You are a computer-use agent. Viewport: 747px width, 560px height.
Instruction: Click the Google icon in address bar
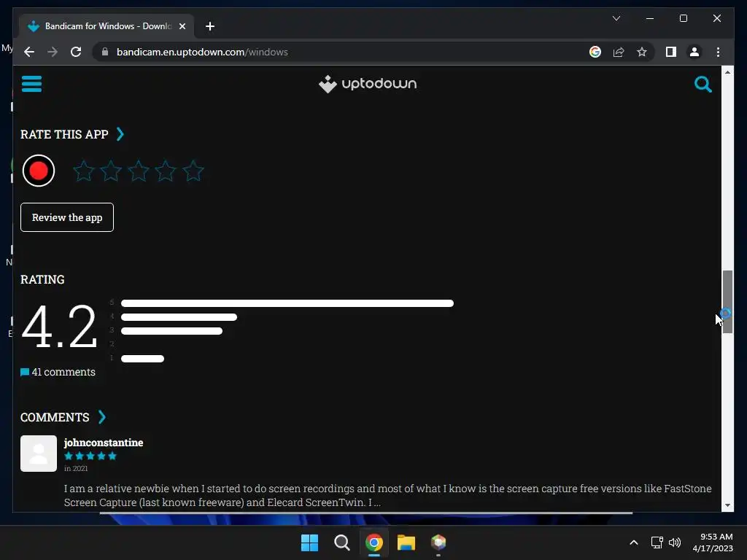click(595, 52)
